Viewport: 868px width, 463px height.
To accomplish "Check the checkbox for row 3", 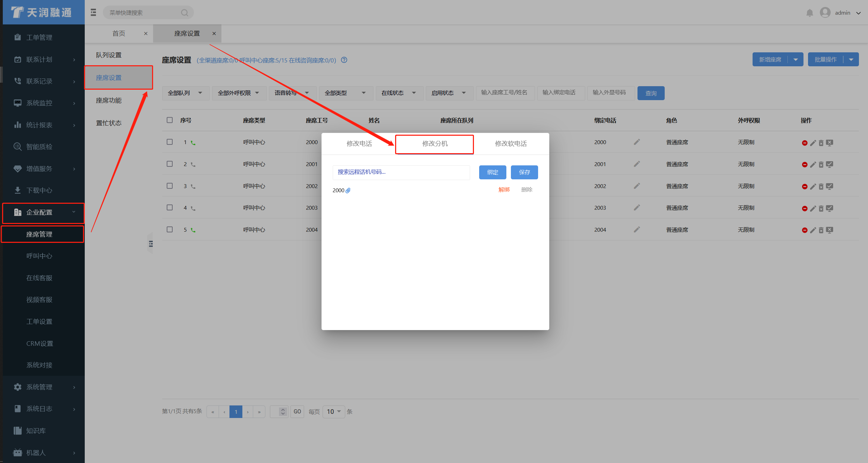I will pyautogui.click(x=170, y=186).
